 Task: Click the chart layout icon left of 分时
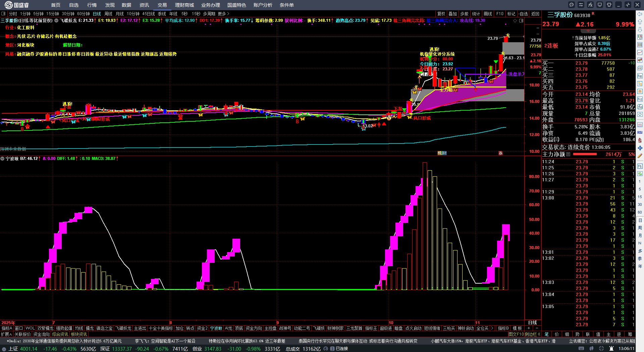click(x=3, y=14)
